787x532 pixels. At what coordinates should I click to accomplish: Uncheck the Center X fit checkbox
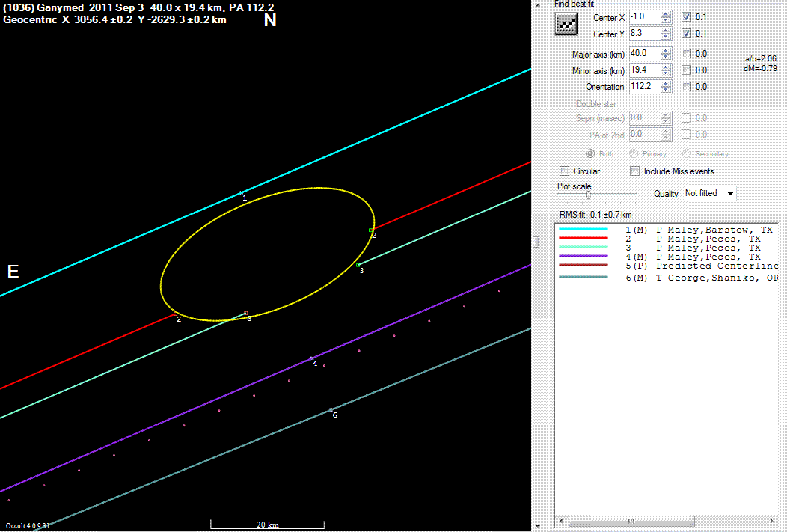(687, 17)
